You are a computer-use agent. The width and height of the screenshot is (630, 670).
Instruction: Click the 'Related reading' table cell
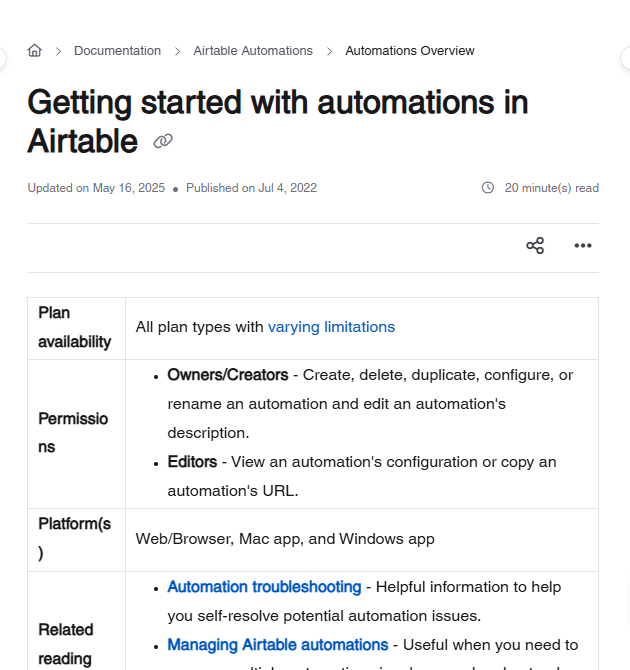77,621
